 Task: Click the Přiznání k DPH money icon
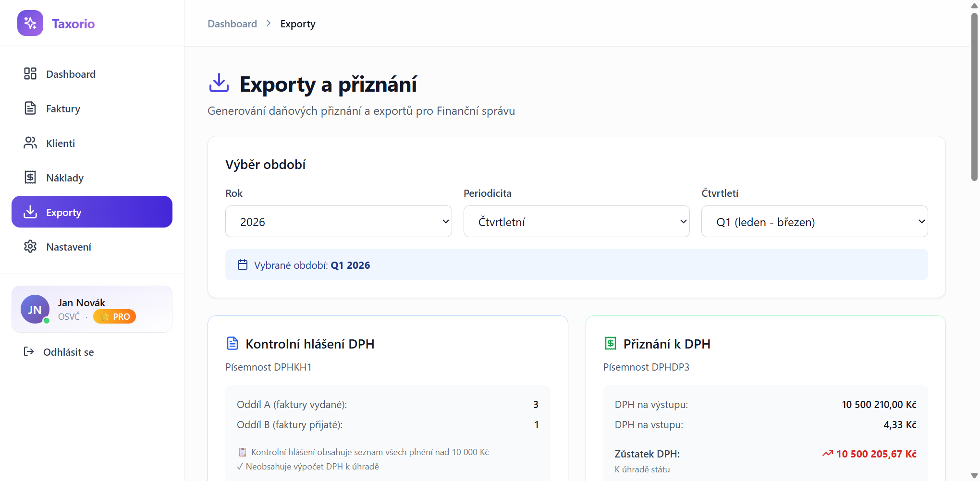(x=610, y=343)
